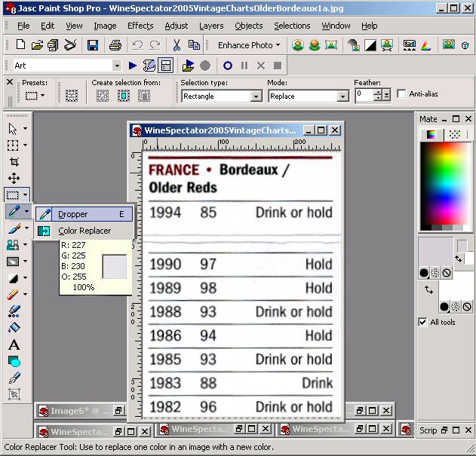The height and width of the screenshot is (456, 476).
Task: Pick the Text tool
Action: [14, 344]
